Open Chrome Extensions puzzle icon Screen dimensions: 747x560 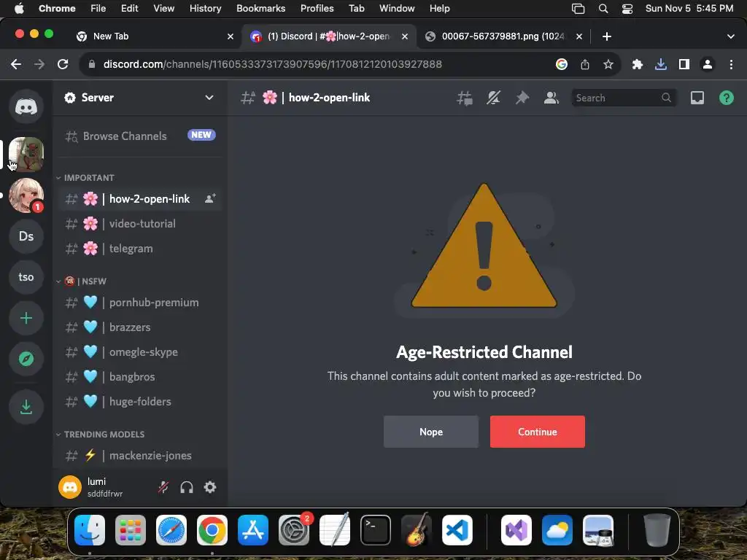638,64
